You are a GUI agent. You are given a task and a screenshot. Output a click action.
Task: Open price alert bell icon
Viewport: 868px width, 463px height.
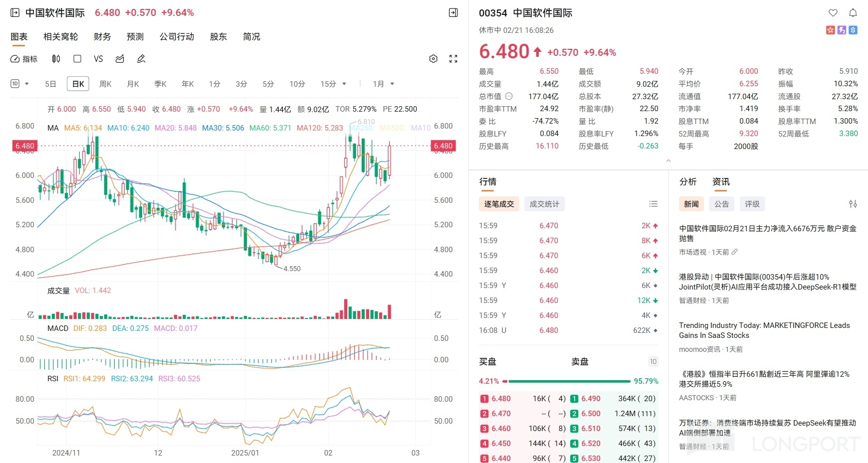coord(853,13)
